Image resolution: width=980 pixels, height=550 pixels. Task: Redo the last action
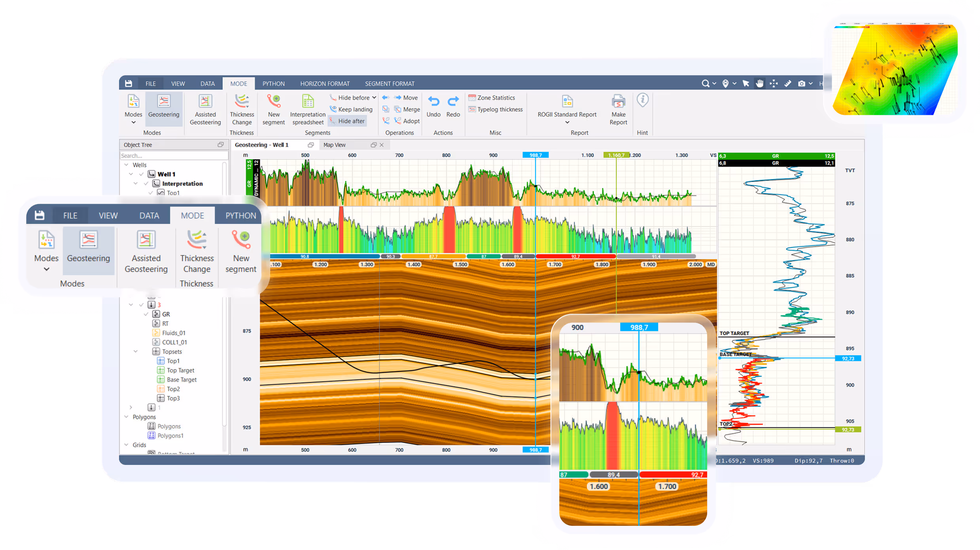coord(453,107)
